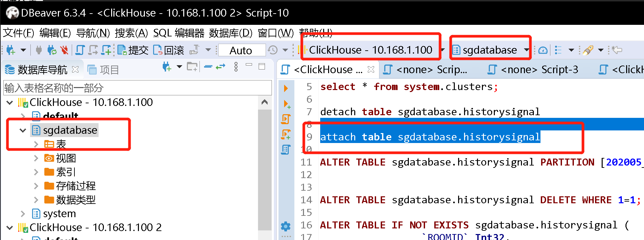The height and width of the screenshot is (240, 644).
Task: Open the 文件(F) menu
Action: pyautogui.click(x=19, y=33)
